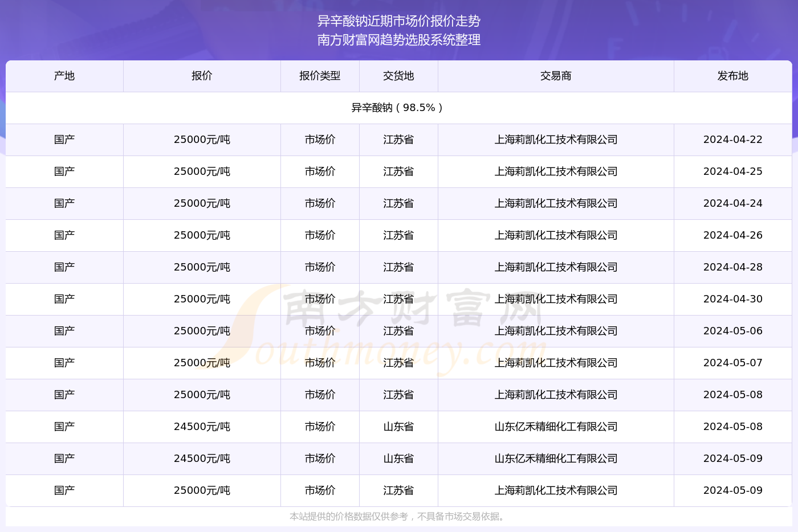Viewport: 798px width, 532px height.
Task: Click the 25000元/吨 price in the 2024-05-06 row
Action: point(202,331)
